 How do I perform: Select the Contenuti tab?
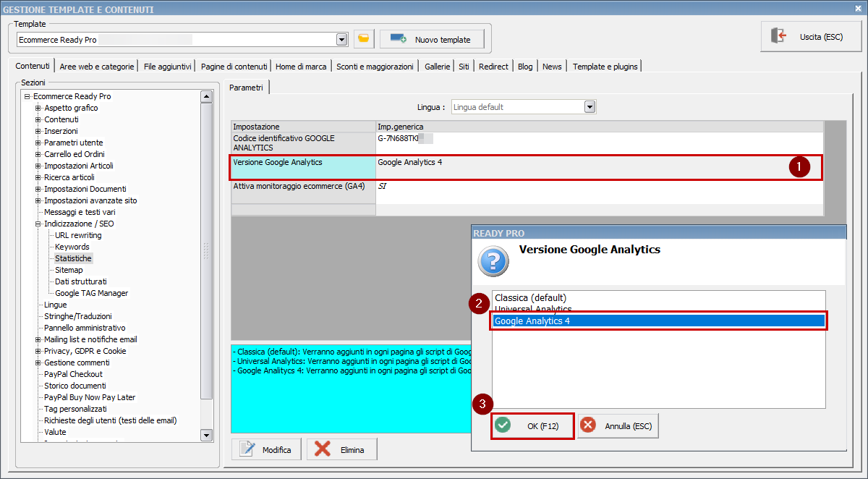(33, 66)
